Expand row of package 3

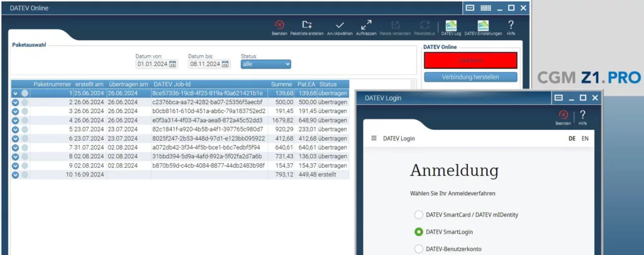tap(16, 111)
